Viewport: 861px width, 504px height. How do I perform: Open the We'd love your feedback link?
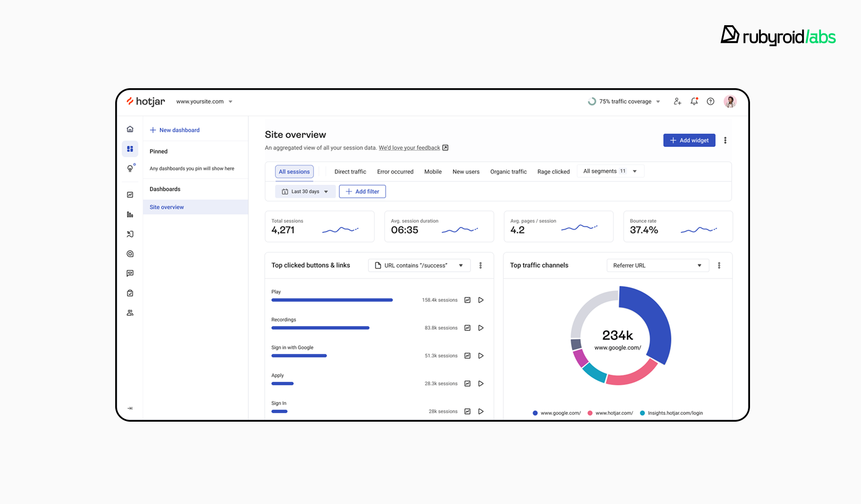(409, 148)
